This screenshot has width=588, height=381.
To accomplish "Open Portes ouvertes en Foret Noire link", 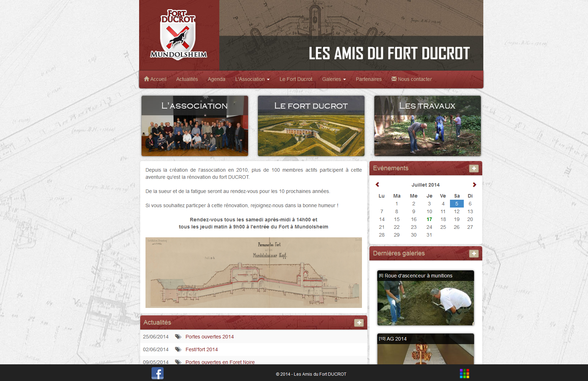I will pyautogui.click(x=220, y=362).
